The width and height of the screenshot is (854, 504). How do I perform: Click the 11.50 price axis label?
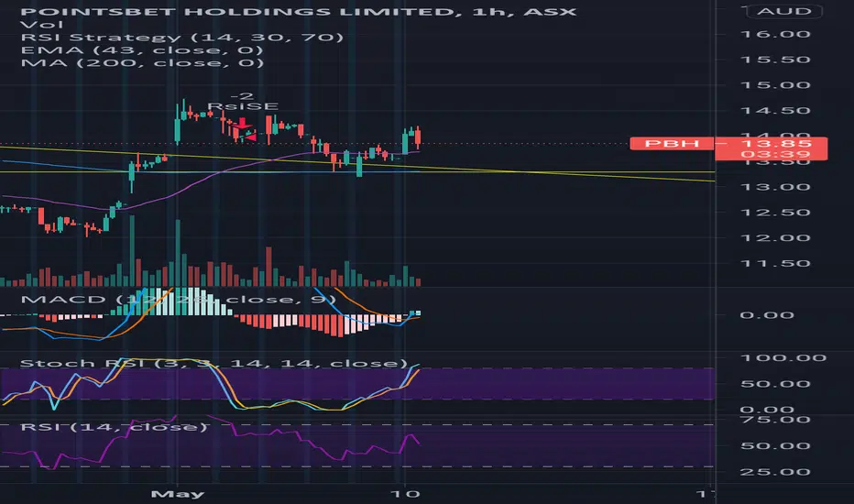click(x=775, y=263)
